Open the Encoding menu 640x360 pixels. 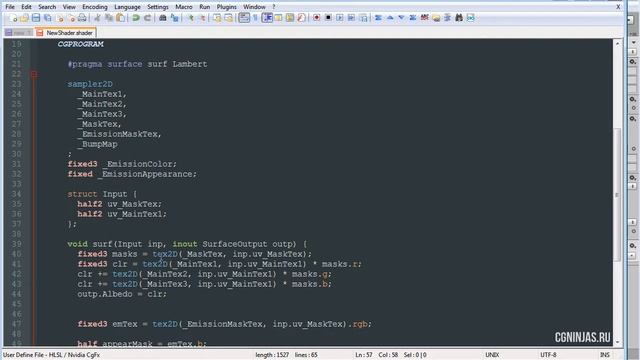[95, 7]
